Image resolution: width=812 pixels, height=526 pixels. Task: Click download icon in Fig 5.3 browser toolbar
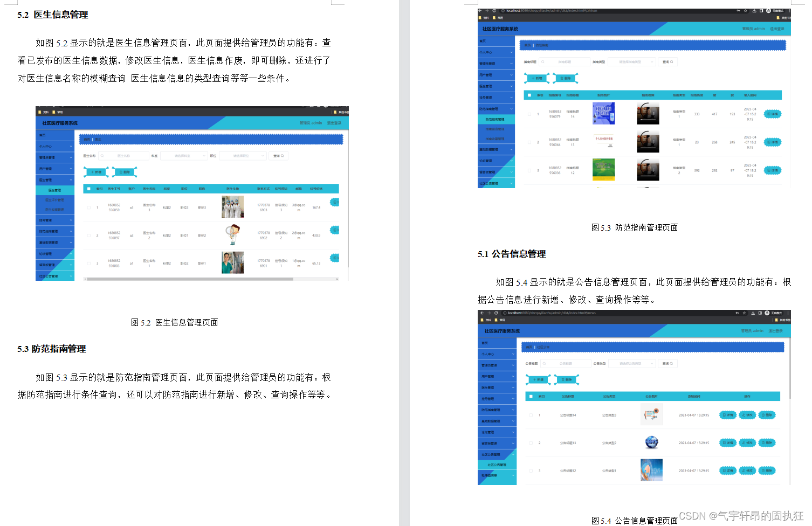(x=754, y=10)
